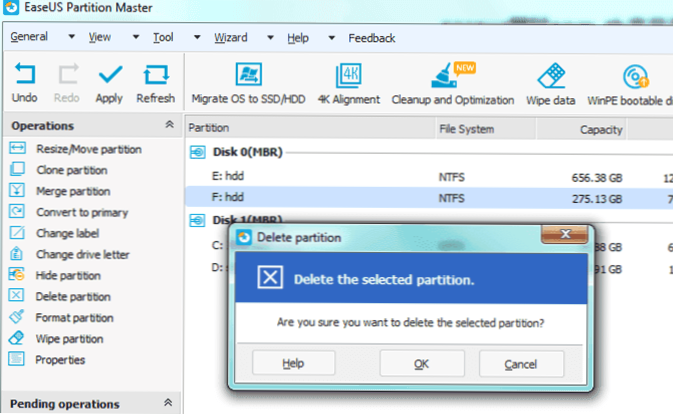This screenshot has height=414, width=673.
Task: Click the Disk 0(MBR) disk icon
Action: tap(197, 152)
